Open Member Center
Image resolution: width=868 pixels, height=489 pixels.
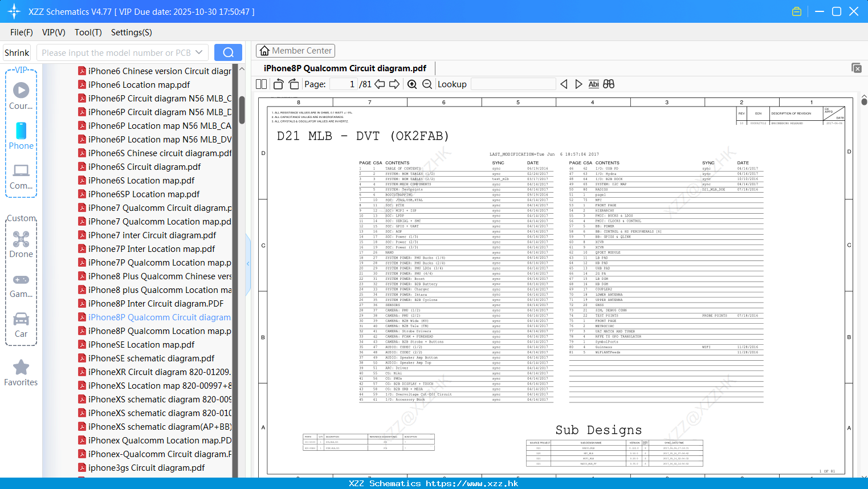[x=295, y=51]
